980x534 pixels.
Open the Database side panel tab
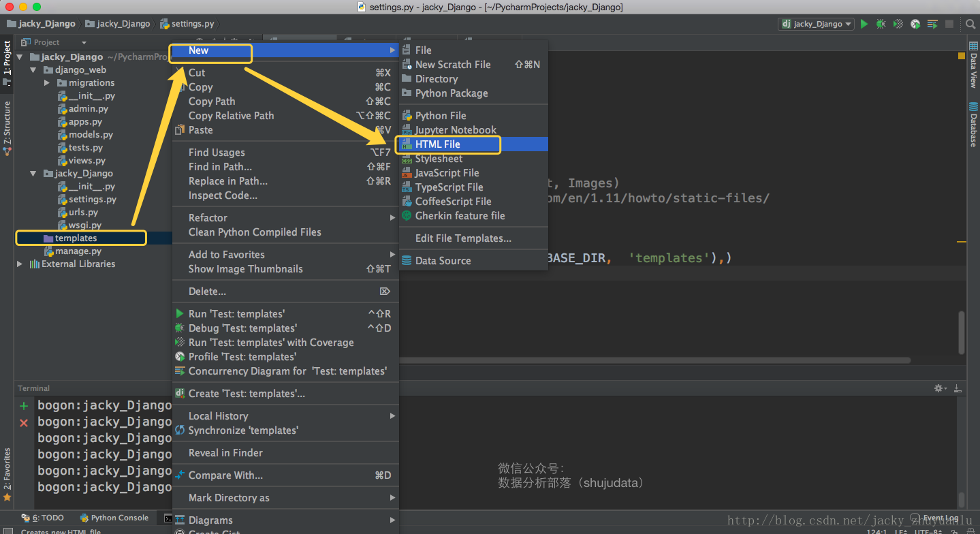coord(973,125)
